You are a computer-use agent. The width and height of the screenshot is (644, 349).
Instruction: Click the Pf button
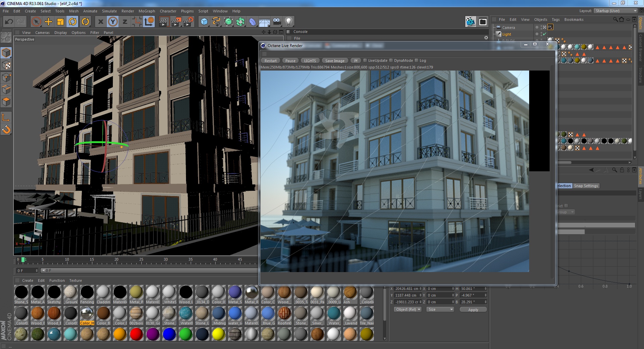pyautogui.click(x=356, y=61)
